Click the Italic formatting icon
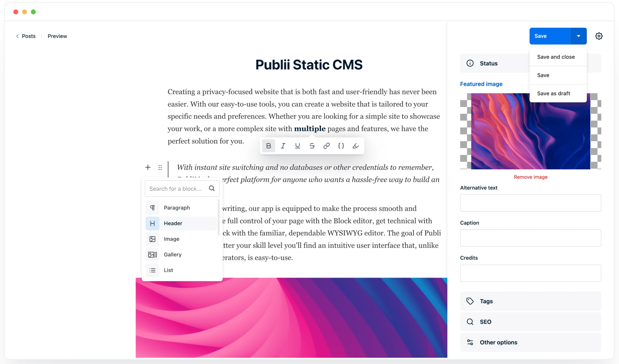Screen dimensions: 619x364 [x=283, y=146]
